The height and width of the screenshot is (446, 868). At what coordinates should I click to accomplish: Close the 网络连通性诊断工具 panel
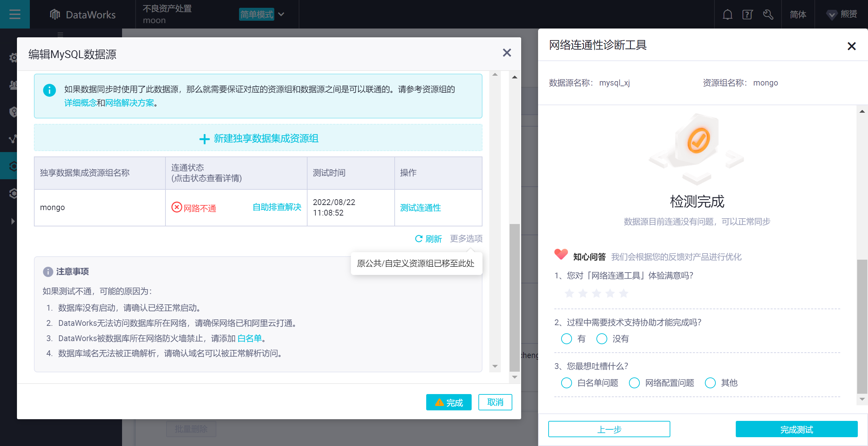(851, 46)
